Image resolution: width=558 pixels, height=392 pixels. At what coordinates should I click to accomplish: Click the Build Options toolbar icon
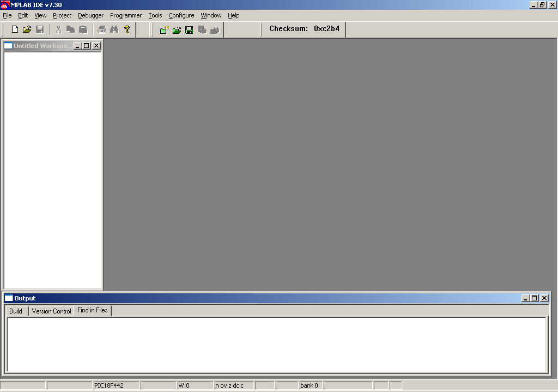point(202,30)
